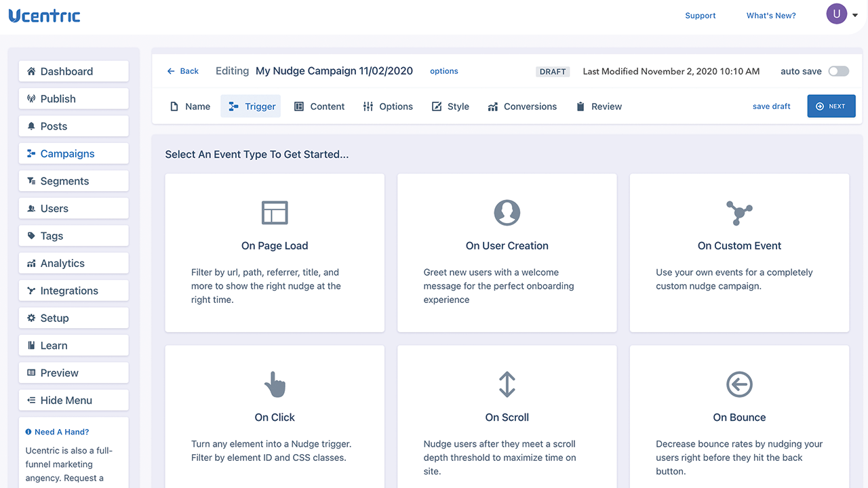Switch to the Content tab

point(319,106)
